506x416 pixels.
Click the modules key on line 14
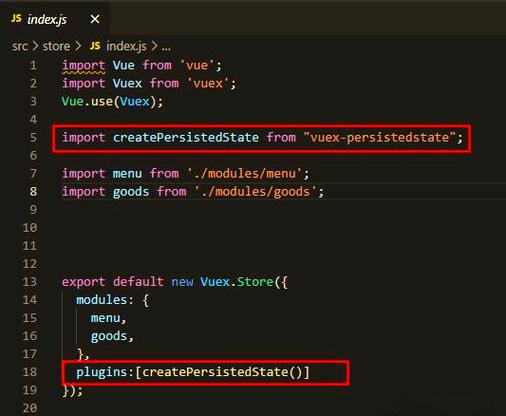102,300
